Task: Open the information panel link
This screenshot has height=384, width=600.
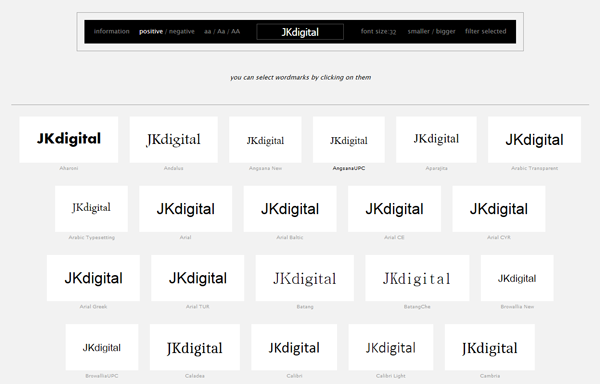Action: tap(111, 31)
